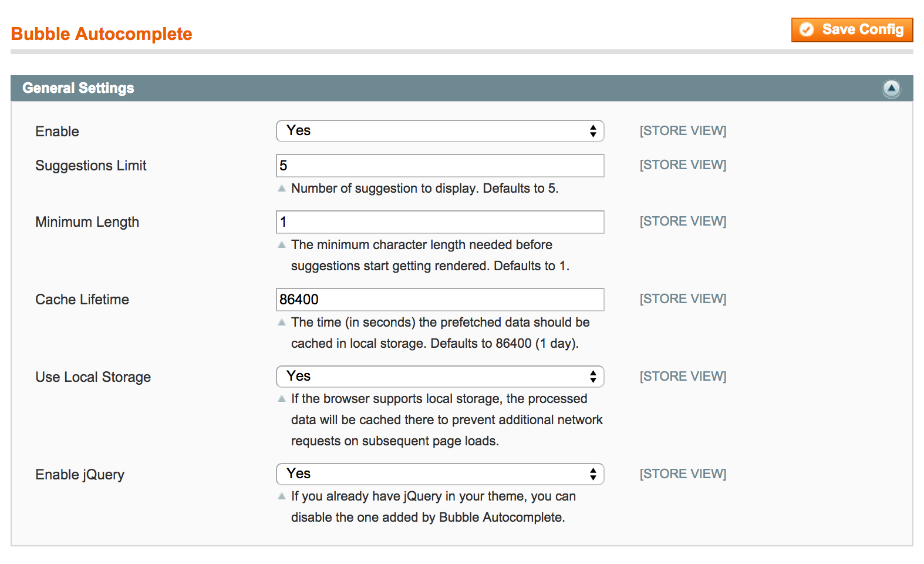
Task: Click the Suggestions Limit label
Action: pos(90,166)
